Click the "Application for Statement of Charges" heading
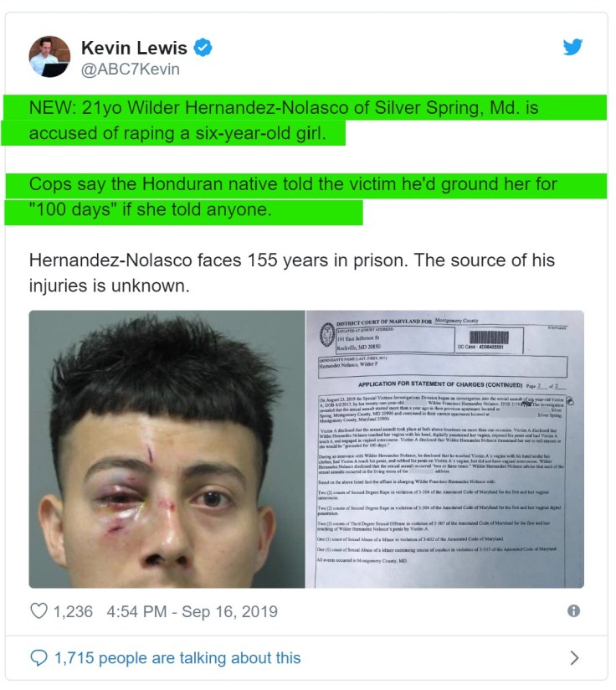Screen dimensions: 616x690 (440, 384)
